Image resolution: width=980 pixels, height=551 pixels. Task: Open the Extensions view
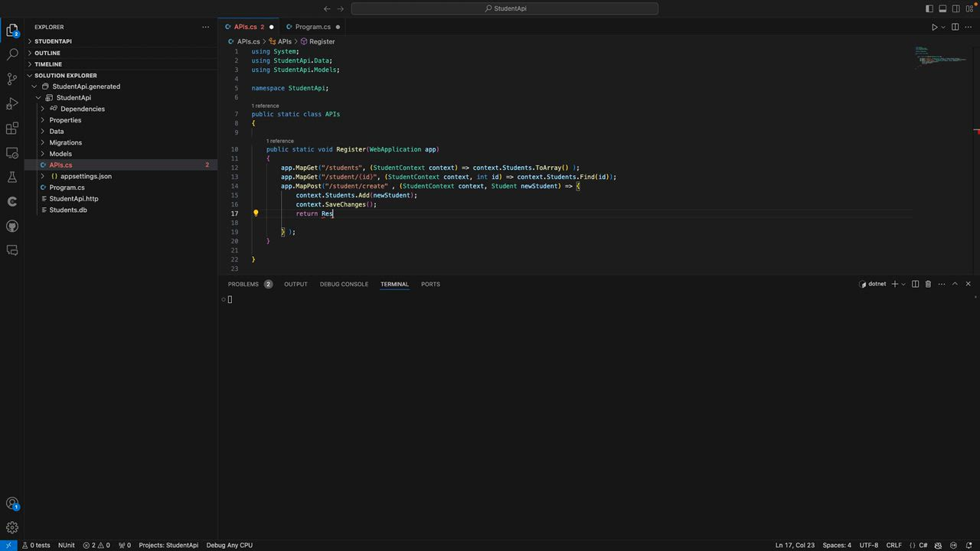click(x=12, y=128)
